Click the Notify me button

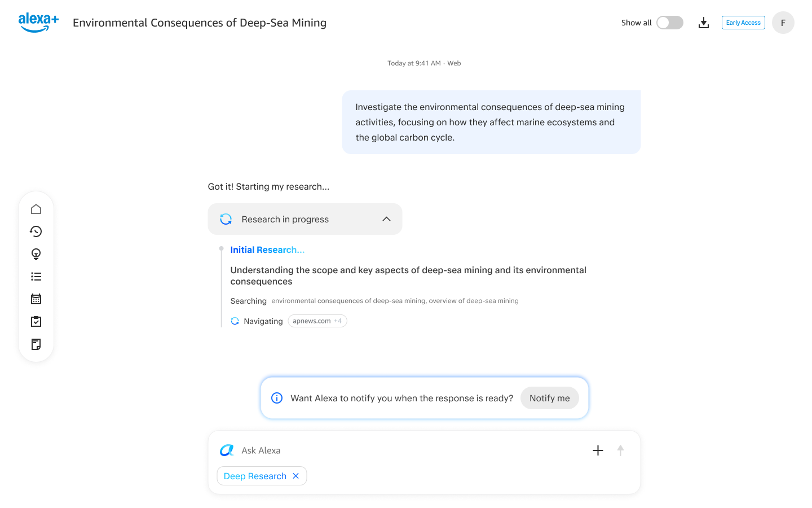(550, 398)
